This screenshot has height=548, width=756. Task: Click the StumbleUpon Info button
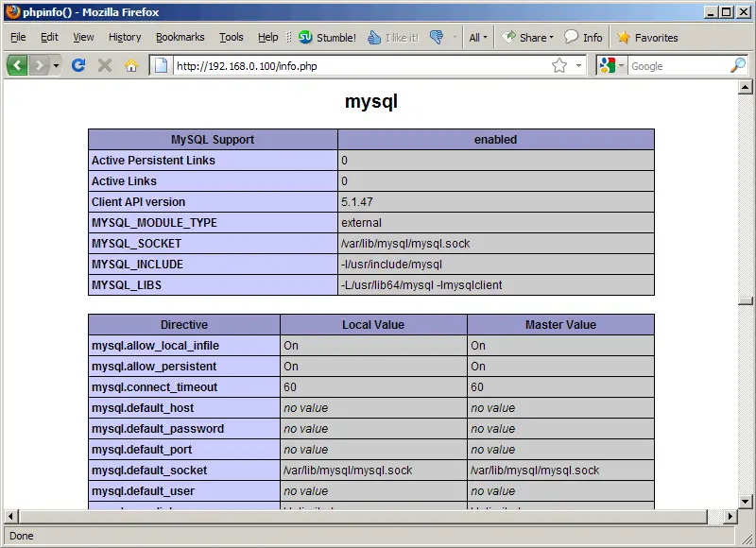tap(583, 37)
